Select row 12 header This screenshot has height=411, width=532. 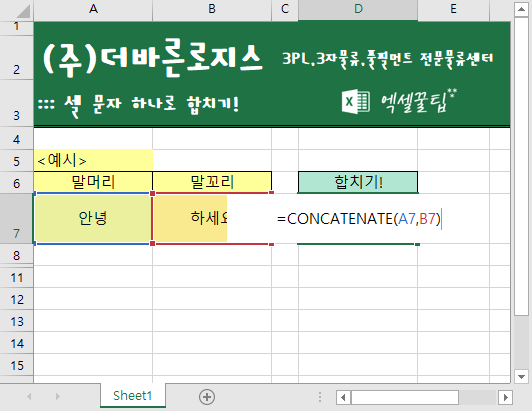click(16, 299)
